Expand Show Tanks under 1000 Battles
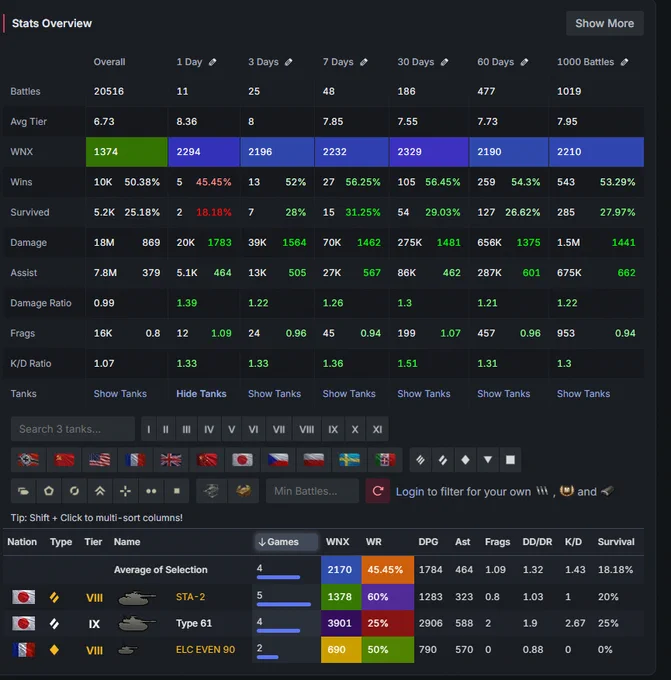Image resolution: width=671 pixels, height=680 pixels. coord(583,394)
